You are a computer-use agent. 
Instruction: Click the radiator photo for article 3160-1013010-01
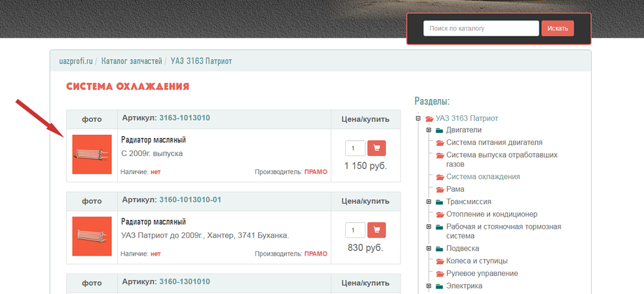tap(92, 236)
